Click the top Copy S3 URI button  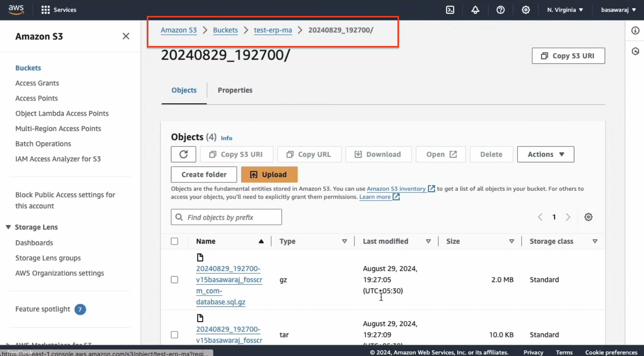pos(568,56)
